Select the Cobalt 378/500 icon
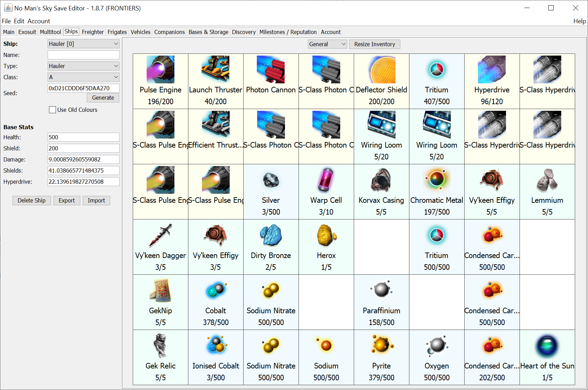 (215, 290)
